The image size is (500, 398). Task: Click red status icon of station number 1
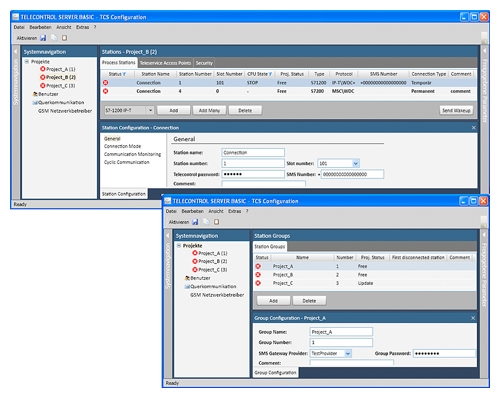pyautogui.click(x=106, y=82)
